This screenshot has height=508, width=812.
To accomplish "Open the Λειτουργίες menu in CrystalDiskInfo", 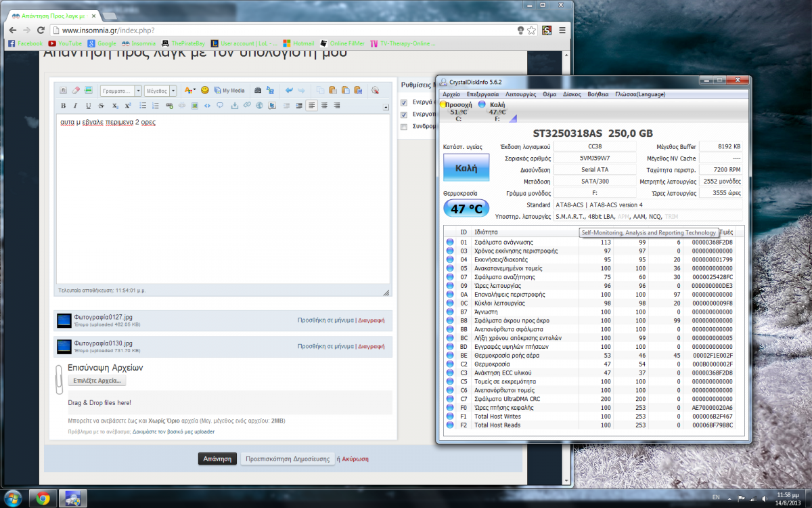I will (520, 94).
